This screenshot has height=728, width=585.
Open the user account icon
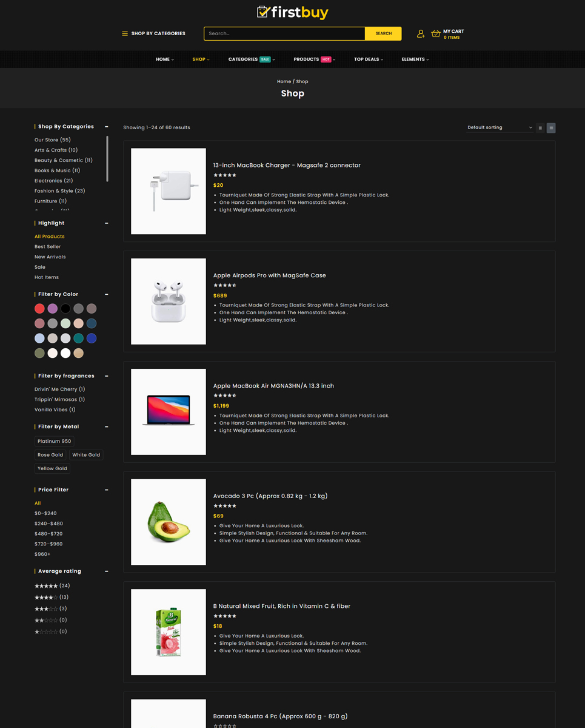[x=421, y=34]
